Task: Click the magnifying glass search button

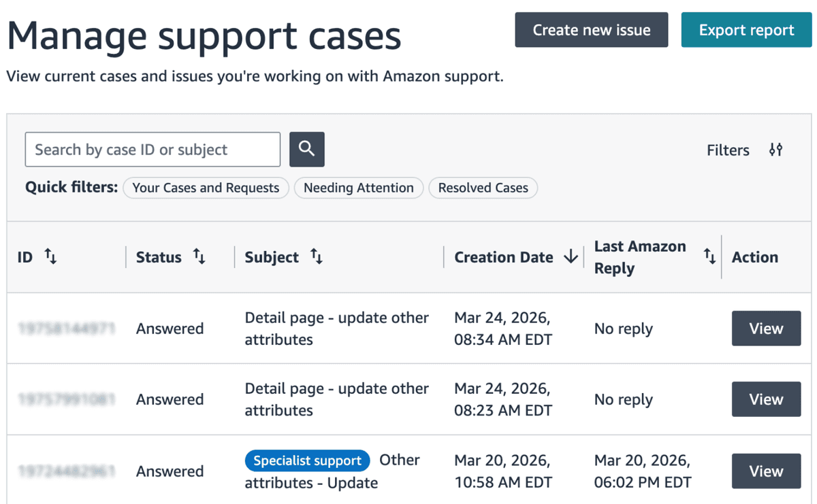Action: (x=307, y=149)
